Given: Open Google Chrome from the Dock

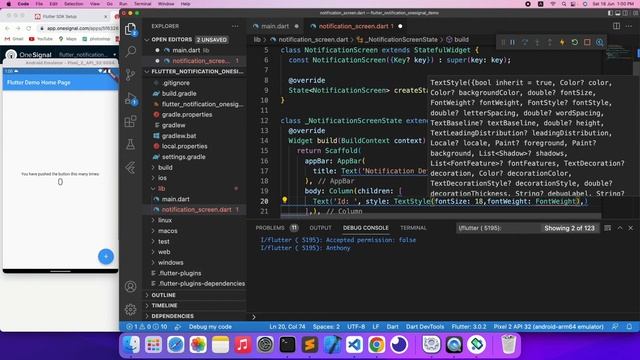Looking at the screenshot, I should click(x=376, y=345).
